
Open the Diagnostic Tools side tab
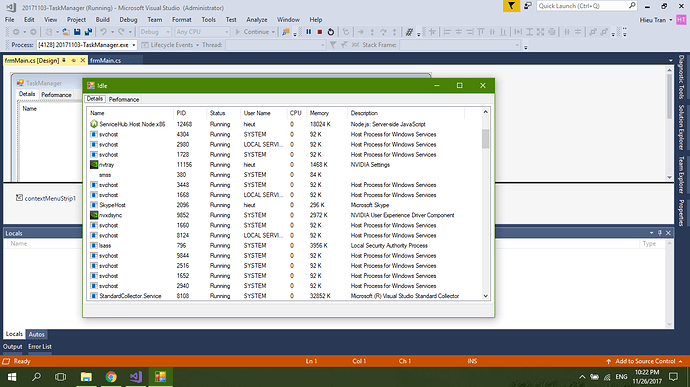point(681,77)
